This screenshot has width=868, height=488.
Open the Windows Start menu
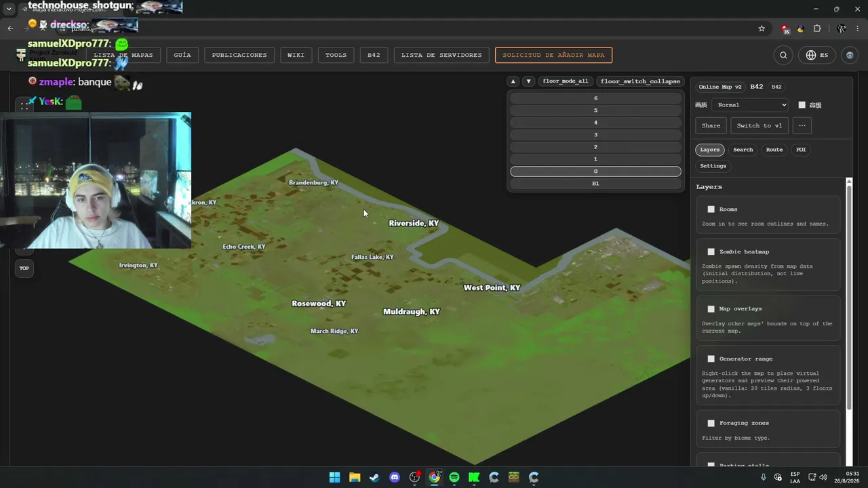pos(334,477)
